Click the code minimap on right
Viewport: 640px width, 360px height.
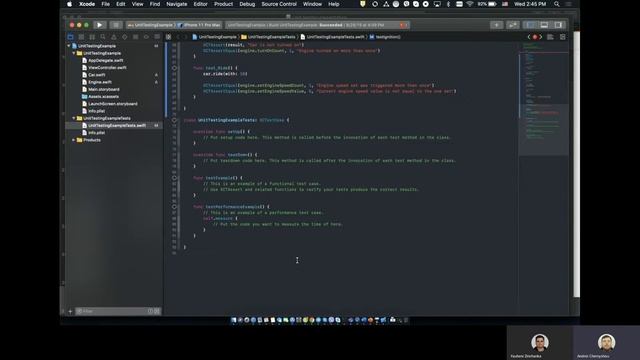click(x=543, y=98)
